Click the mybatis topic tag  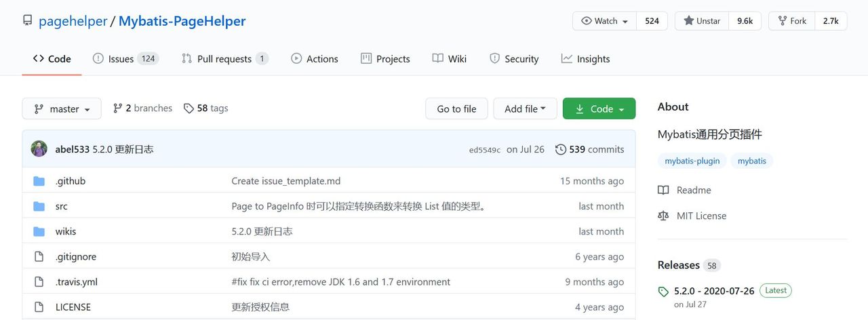pos(752,161)
